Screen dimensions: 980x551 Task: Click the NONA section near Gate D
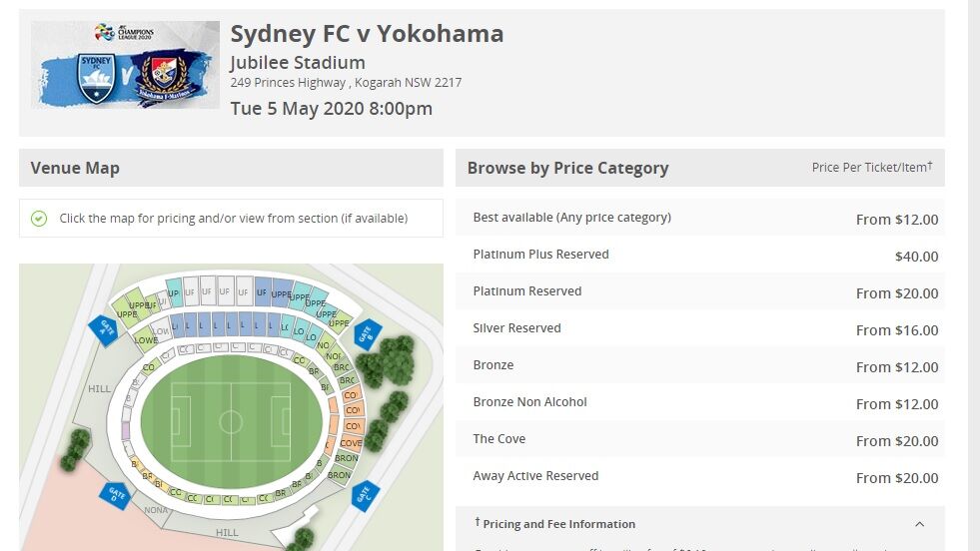[x=156, y=510]
